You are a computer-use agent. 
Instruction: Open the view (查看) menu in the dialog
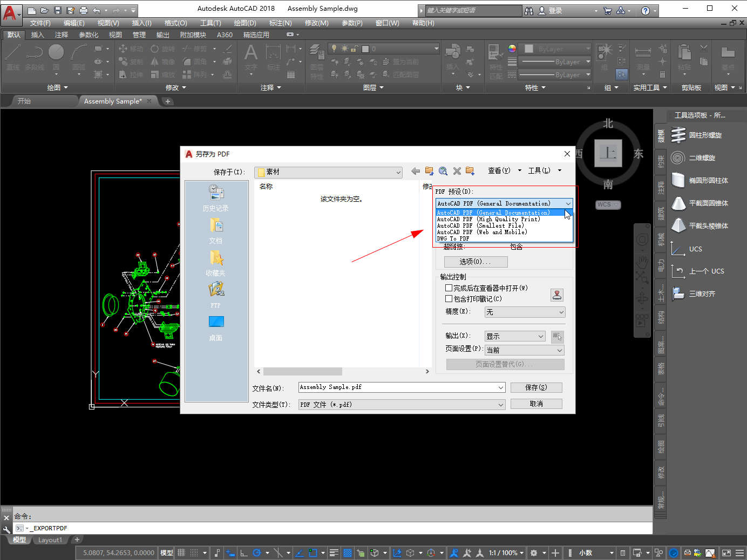pos(504,170)
